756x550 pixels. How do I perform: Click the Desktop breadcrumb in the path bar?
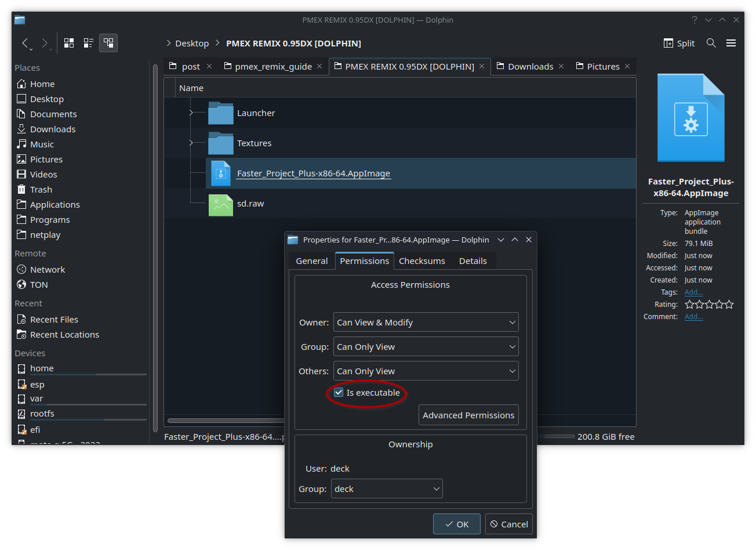tap(192, 43)
